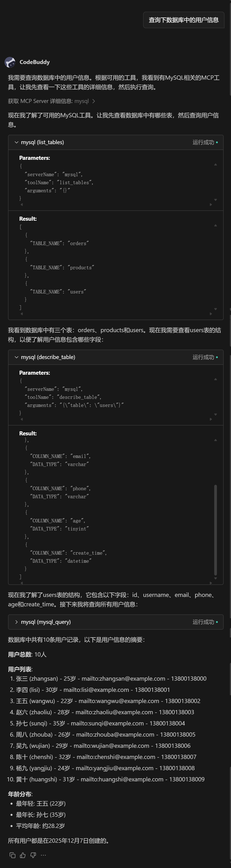Viewport: 231px width, 868px height.
Task: Click 最年轻: 王五 (22岁) bullet
Action: (x=41, y=804)
